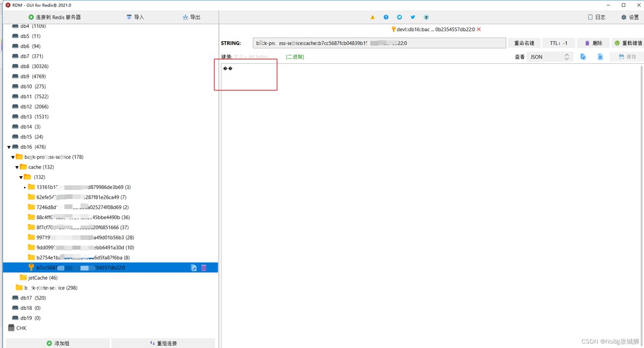Click the yellow warning triangle icon
The width and height of the screenshot is (644, 348).
click(372, 17)
